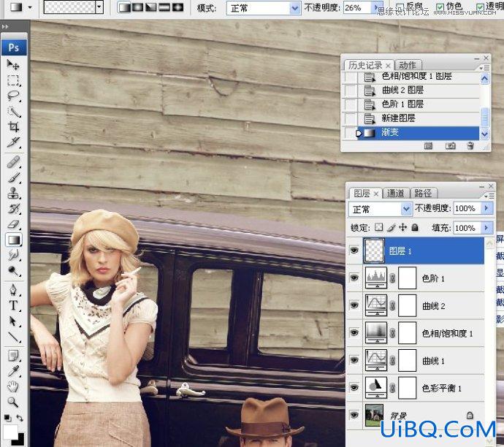The width and height of the screenshot is (504, 447).
Task: Select the Rectangular Marquee tool
Action: point(13,80)
